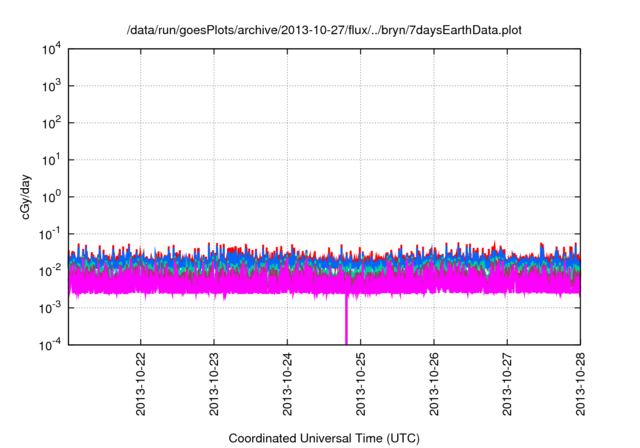The width and height of the screenshot is (640, 448).
Task: Click the 10^1 y-axis tick label
Action: [x=52, y=160]
